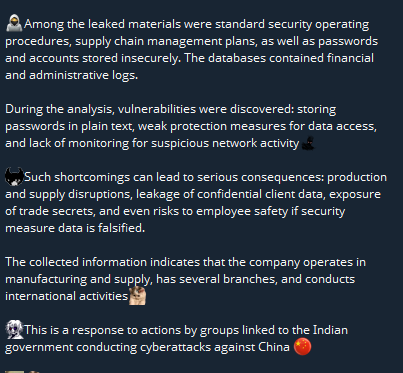
Task: Click the black cat emoji before 'Such shortcomings'
Action: (x=14, y=177)
